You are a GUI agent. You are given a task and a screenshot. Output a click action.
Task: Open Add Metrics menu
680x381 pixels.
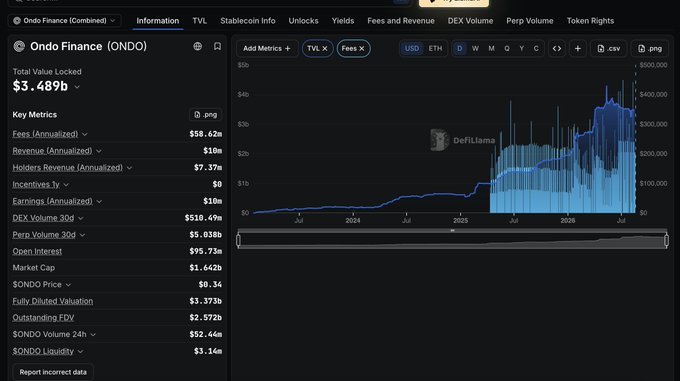[267, 49]
